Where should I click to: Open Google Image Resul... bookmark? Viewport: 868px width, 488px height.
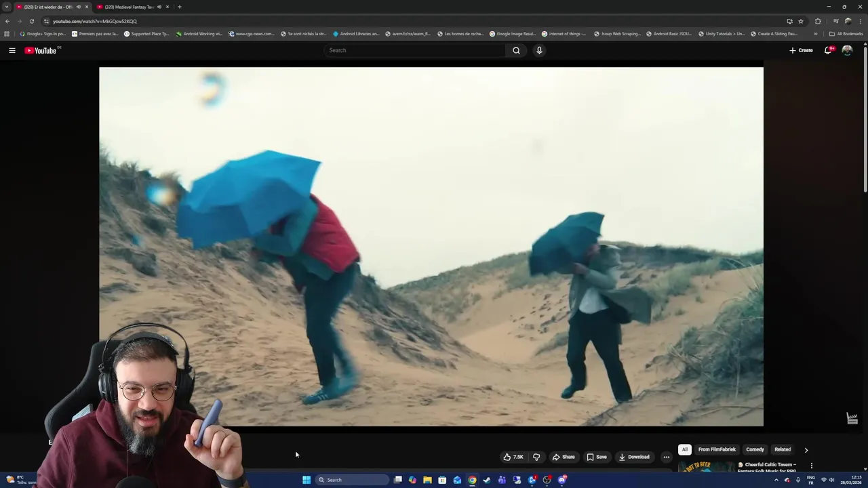[513, 33]
